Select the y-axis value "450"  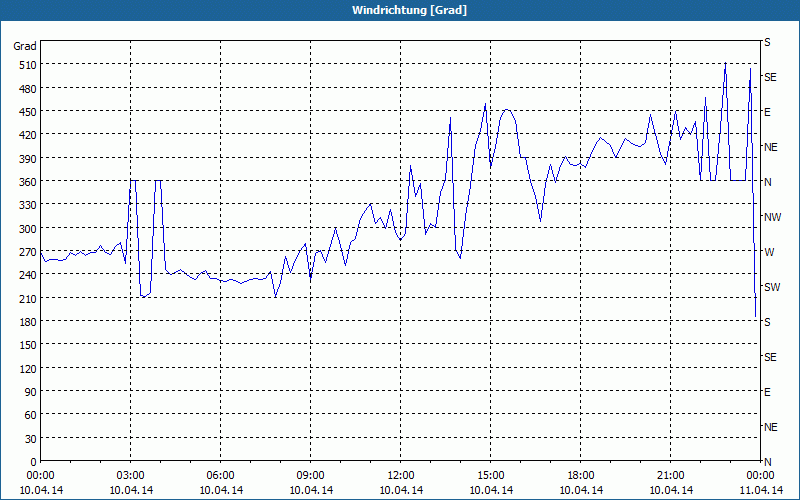click(28, 112)
